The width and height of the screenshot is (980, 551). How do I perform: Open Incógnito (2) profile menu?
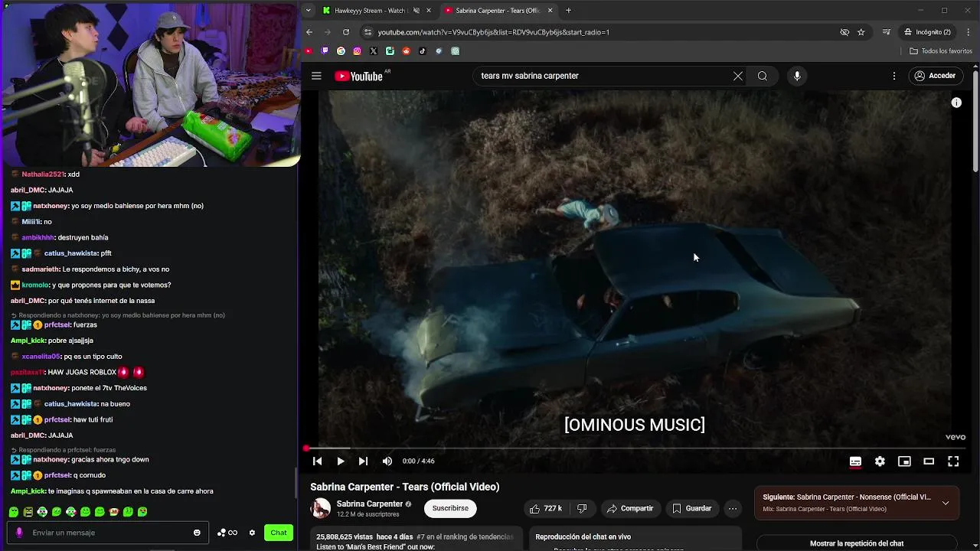click(927, 32)
